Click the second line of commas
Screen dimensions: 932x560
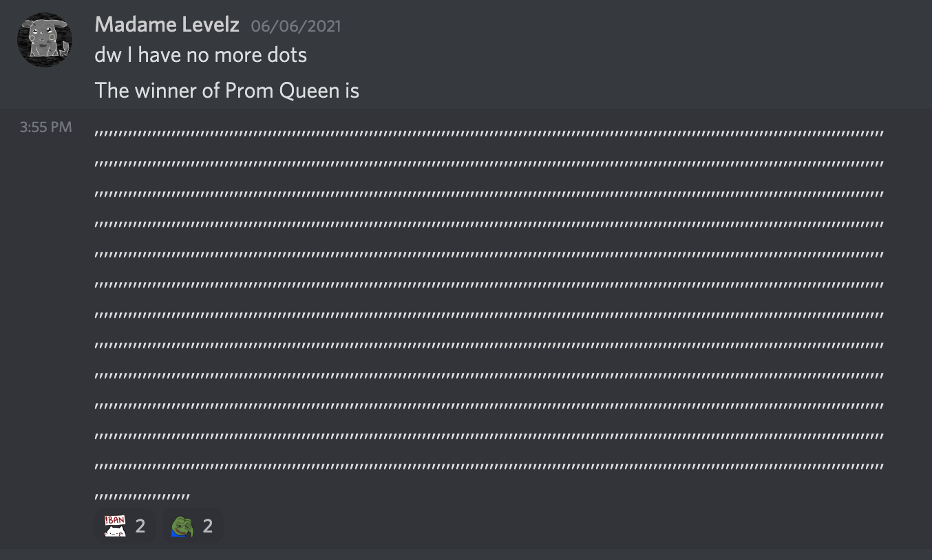click(489, 164)
